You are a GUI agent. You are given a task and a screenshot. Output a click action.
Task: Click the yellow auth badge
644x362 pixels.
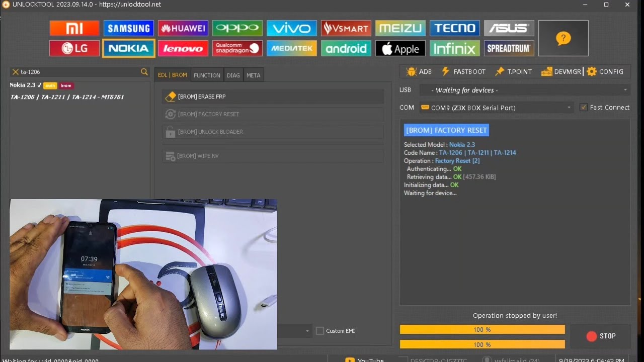point(50,85)
